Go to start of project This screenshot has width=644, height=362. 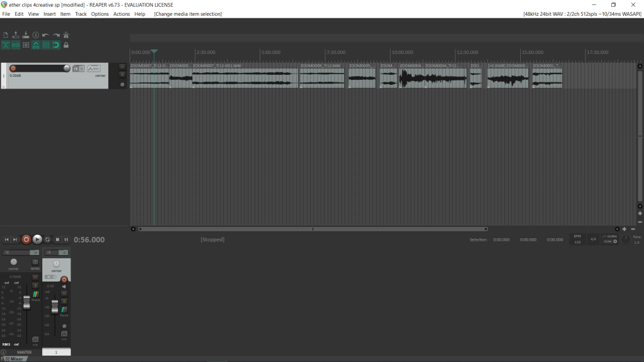pos(6,239)
